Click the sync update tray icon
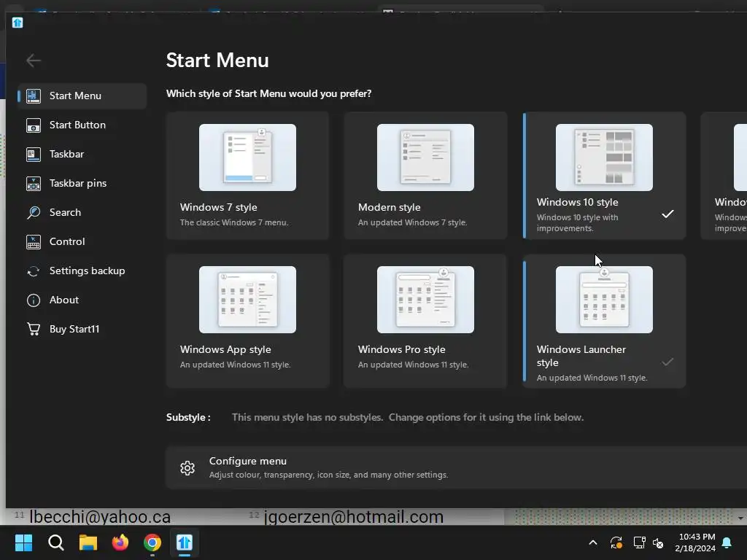This screenshot has width=747, height=560. tap(616, 542)
